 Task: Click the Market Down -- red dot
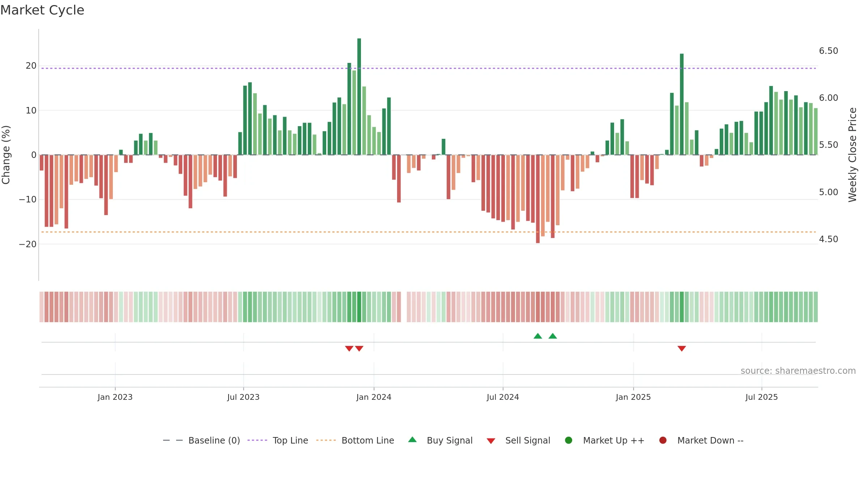tap(663, 440)
